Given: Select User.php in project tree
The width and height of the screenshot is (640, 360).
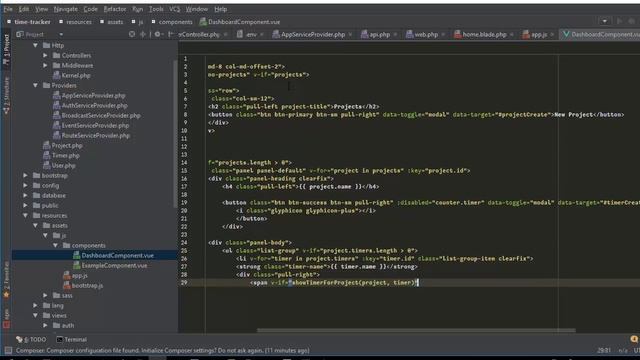Looking at the screenshot, I should tap(59, 166).
